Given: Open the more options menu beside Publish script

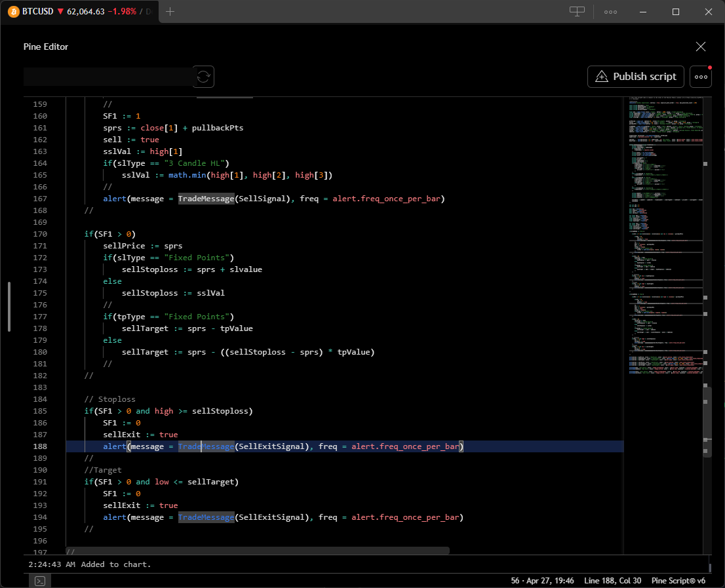Looking at the screenshot, I should click(x=701, y=77).
